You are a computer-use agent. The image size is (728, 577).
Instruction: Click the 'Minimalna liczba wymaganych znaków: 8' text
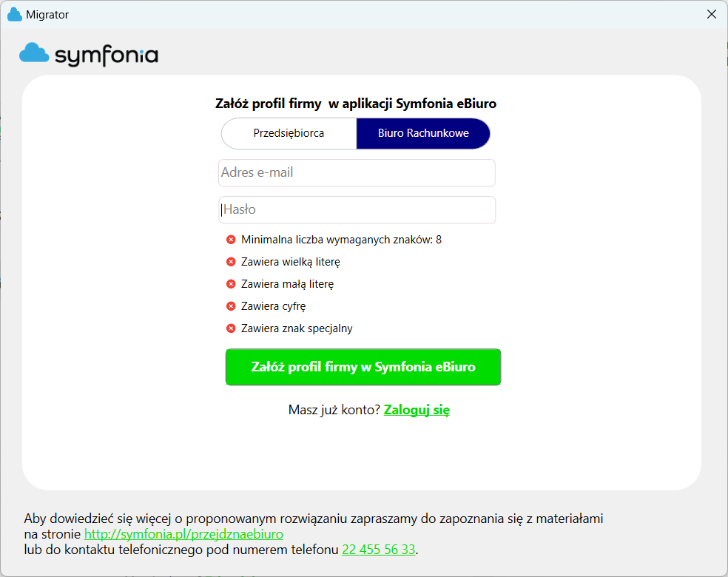[341, 240]
